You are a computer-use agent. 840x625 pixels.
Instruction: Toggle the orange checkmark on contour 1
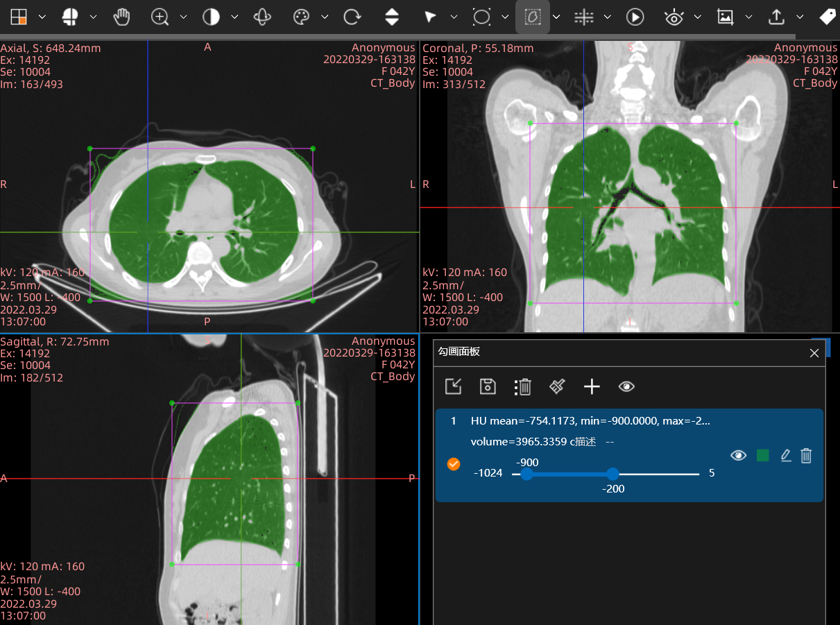click(454, 464)
